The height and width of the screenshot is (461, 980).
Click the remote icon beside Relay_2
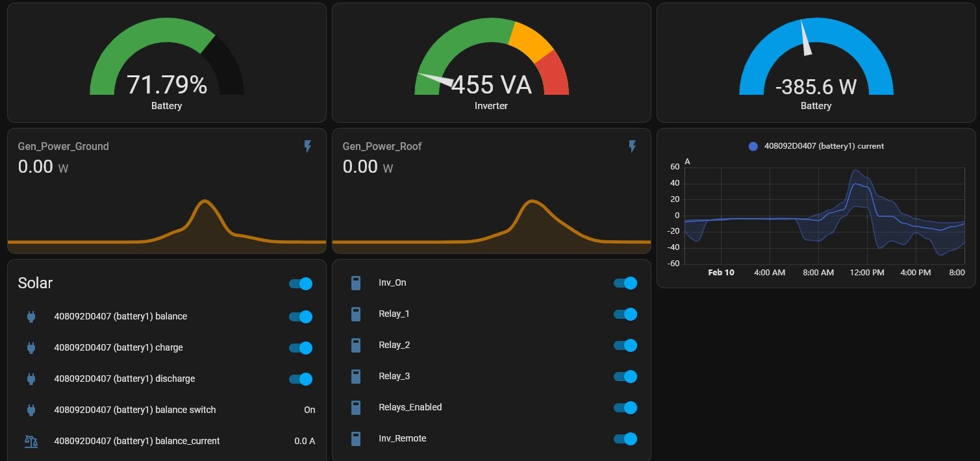[x=355, y=345]
